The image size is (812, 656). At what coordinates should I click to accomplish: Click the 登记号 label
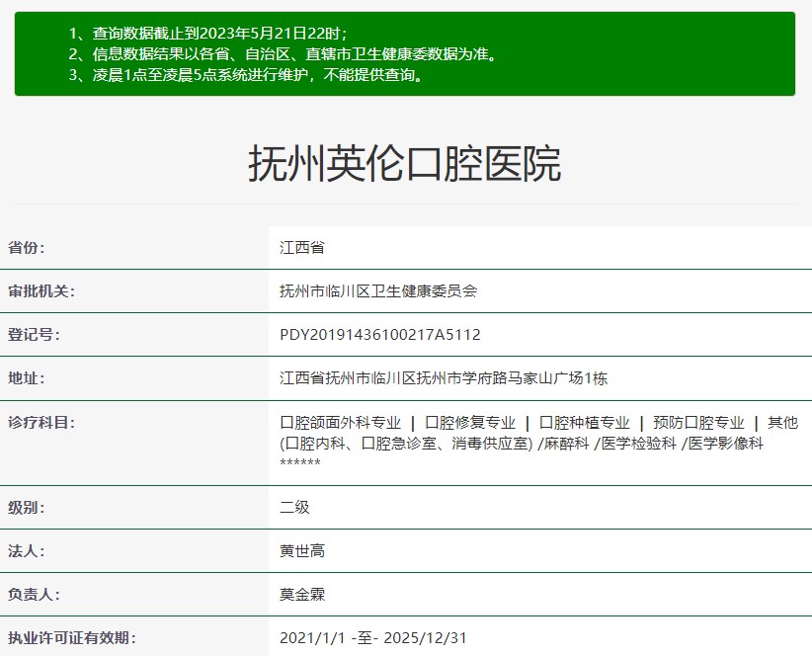pos(34,335)
